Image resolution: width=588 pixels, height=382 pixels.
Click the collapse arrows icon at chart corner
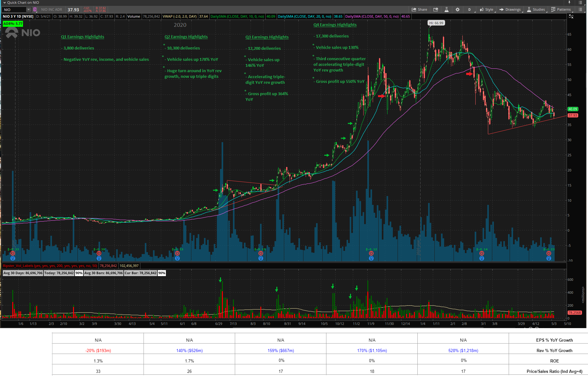coord(571,16)
